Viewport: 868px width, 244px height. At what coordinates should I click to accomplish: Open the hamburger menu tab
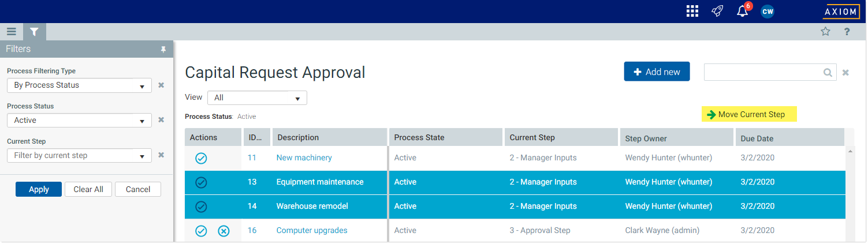pos(12,32)
